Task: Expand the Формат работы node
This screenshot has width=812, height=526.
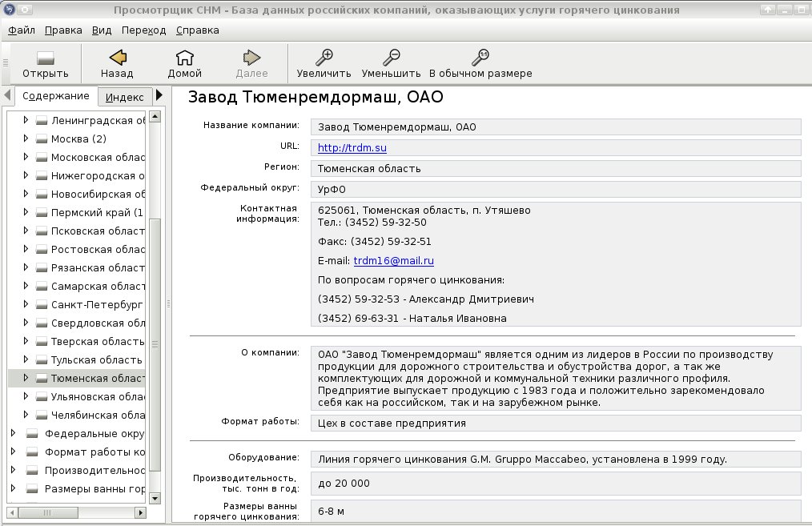Action: click(13, 451)
